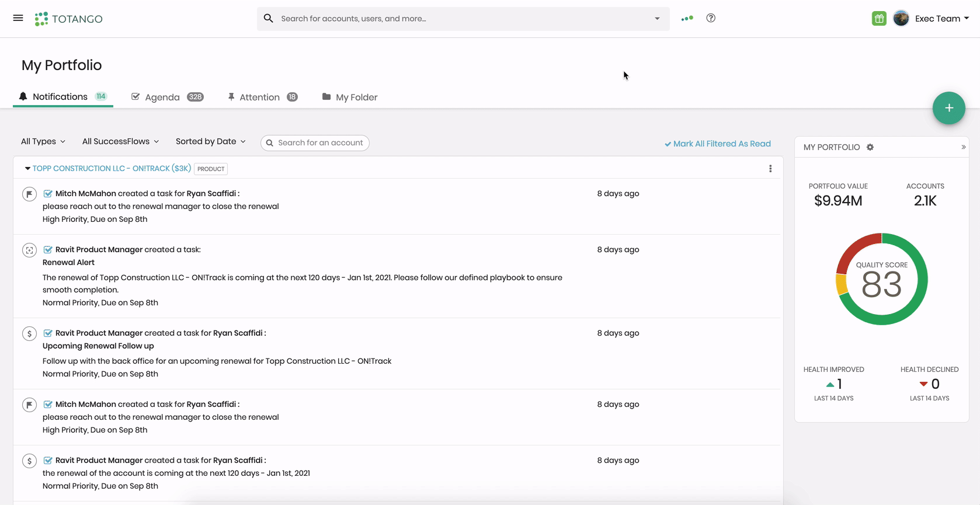This screenshot has height=505, width=980.
Task: Click the green plus create button
Action: (948, 108)
